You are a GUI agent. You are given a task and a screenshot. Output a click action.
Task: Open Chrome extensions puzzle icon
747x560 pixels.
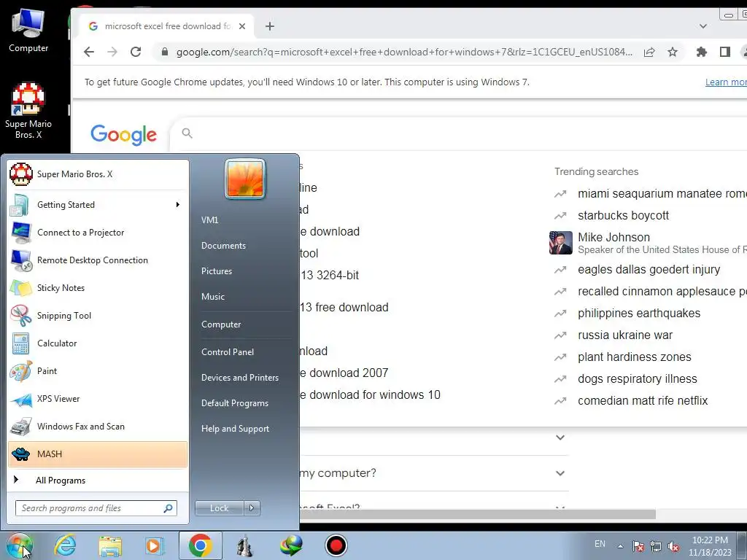(x=701, y=52)
